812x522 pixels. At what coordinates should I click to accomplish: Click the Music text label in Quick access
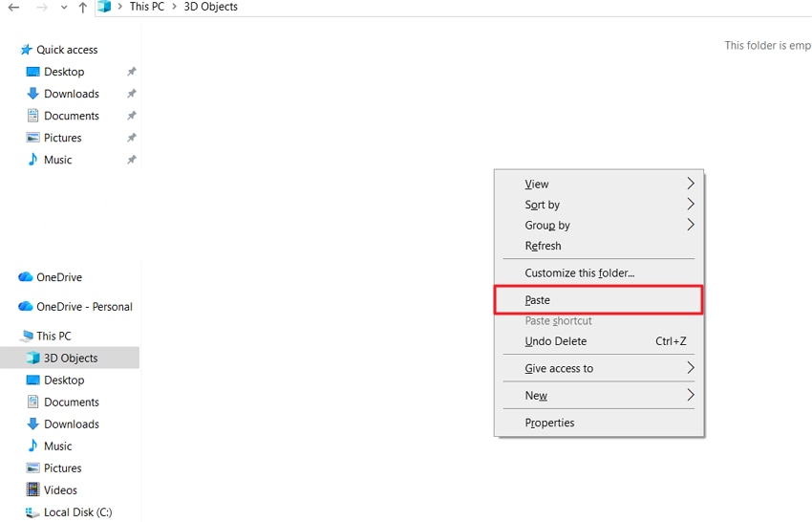click(x=58, y=160)
